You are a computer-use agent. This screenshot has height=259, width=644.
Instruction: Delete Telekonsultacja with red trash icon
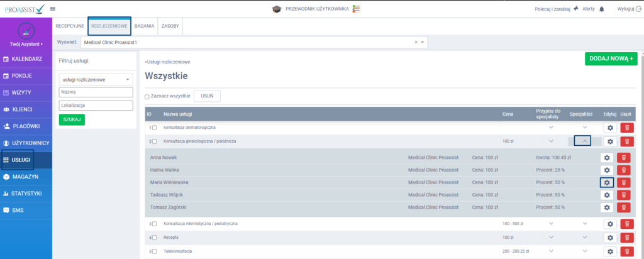point(626,251)
